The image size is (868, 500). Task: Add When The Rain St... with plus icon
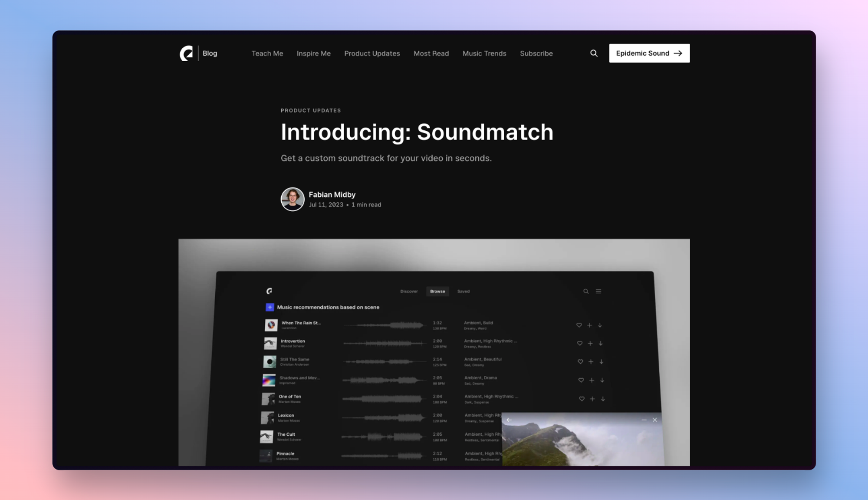[x=589, y=325]
